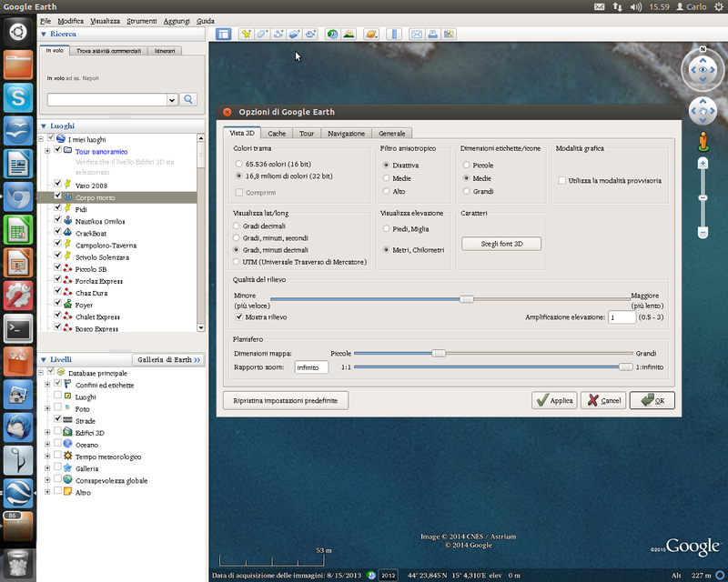Click the N north compass marker
The width and height of the screenshot is (728, 582).
point(703,49)
